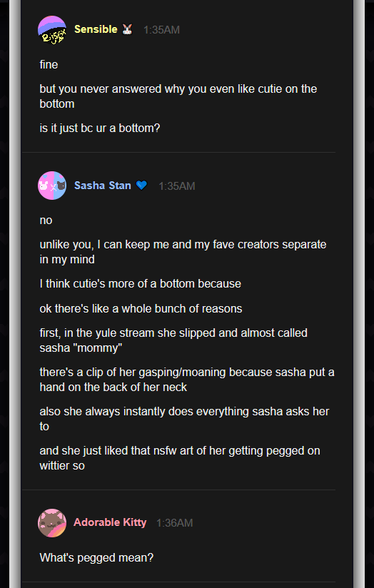Image resolution: width=374 pixels, height=588 pixels.
Task: Select the blue heart beside Sasha Stan
Action: click(141, 186)
